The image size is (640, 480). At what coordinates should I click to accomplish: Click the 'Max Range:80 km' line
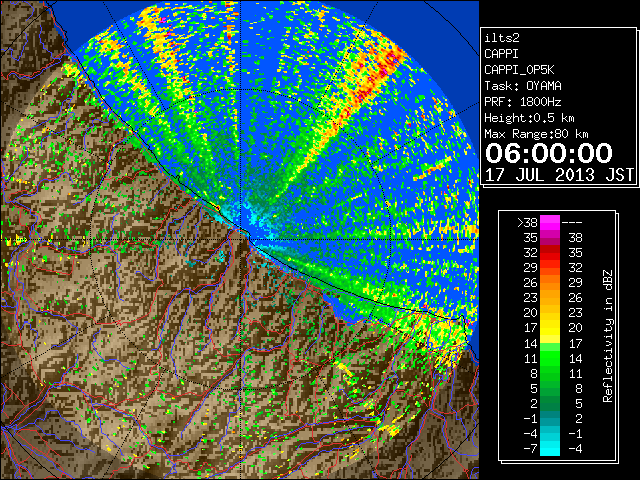(x=536, y=134)
